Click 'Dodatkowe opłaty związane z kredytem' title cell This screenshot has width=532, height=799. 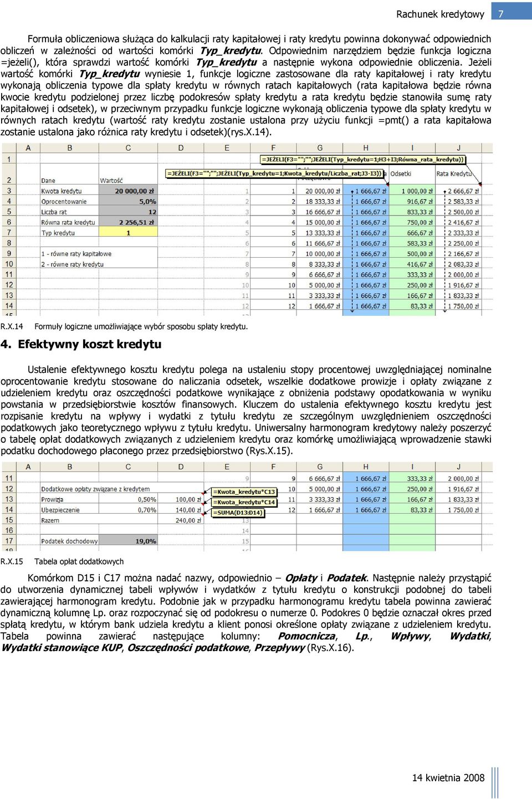(x=95, y=489)
